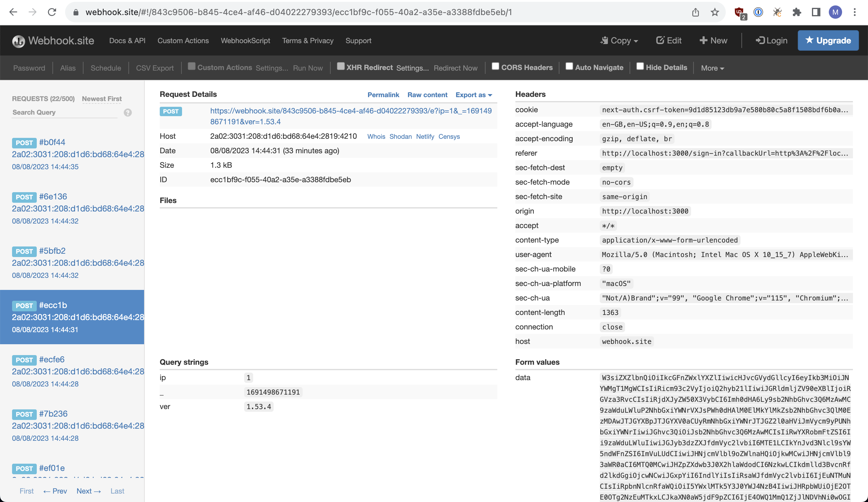Enable the CORS Headers checkbox
Screen dimensions: 868x502
[495, 65]
